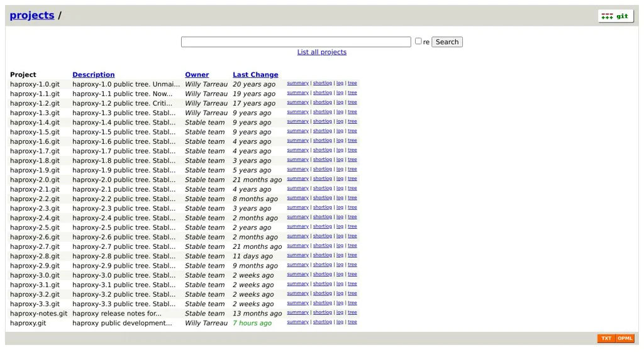This screenshot has height=362, width=644.
Task: Open tree for haproxy-2.1.git
Action: pos(352,188)
